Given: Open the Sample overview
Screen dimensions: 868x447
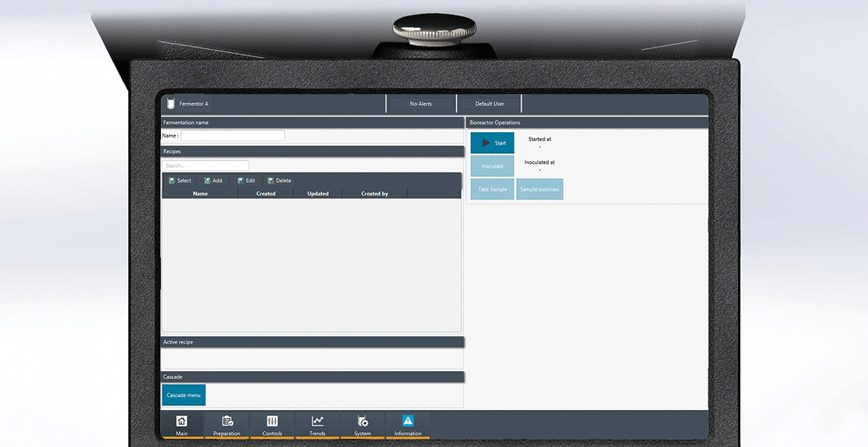Looking at the screenshot, I should tap(539, 189).
